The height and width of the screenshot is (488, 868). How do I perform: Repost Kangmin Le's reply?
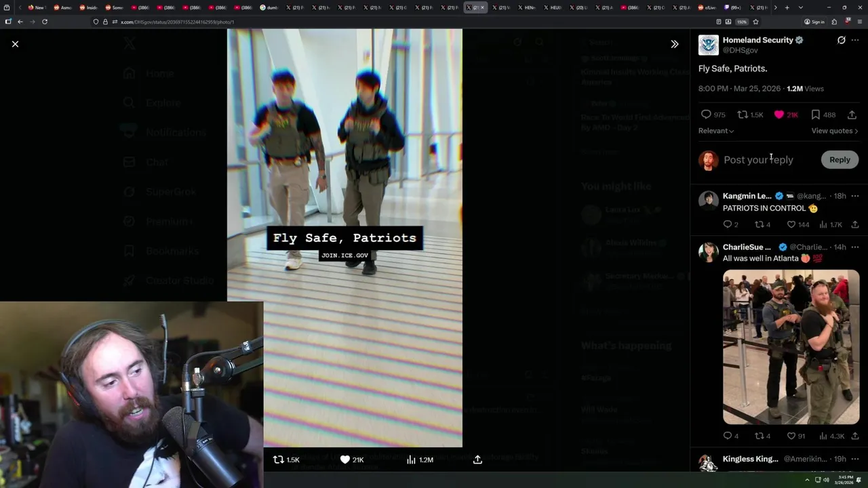pyautogui.click(x=763, y=224)
